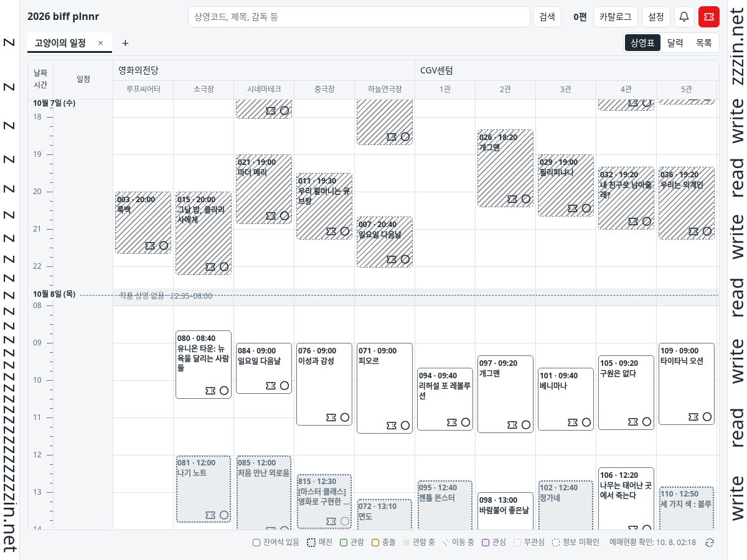The image size is (747, 560).
Task: Click ticket icon on 101 베니마나 card
Action: [x=573, y=422]
